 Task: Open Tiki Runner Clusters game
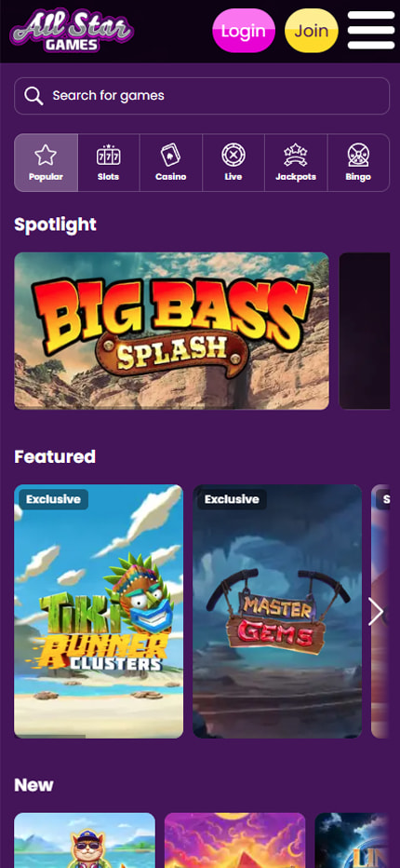click(99, 611)
